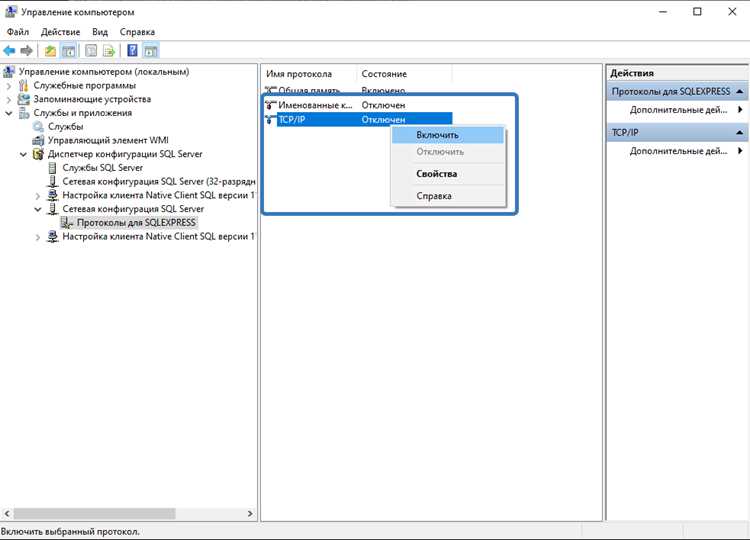The image size is (750, 540).
Task: Click the Службы и приложения icon
Action: click(x=23, y=113)
